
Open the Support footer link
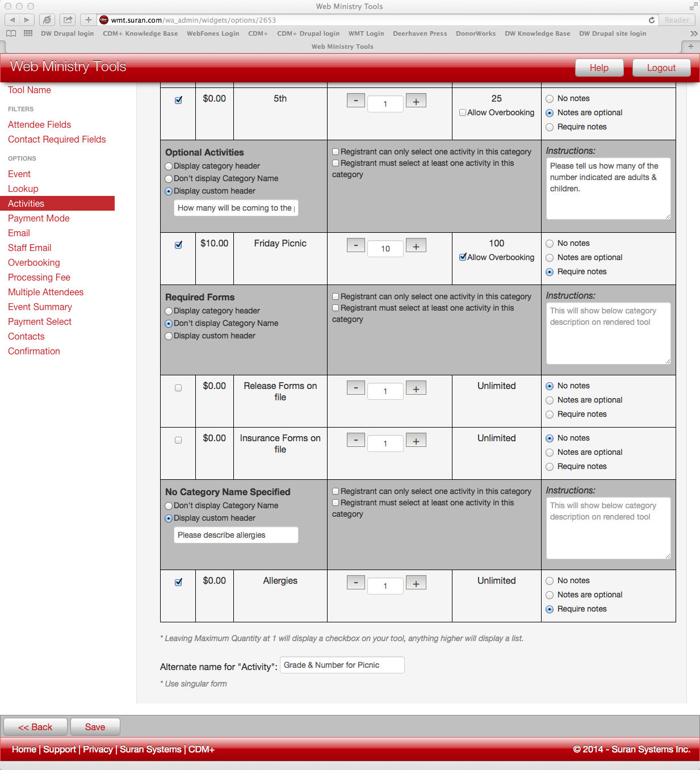pyautogui.click(x=60, y=749)
